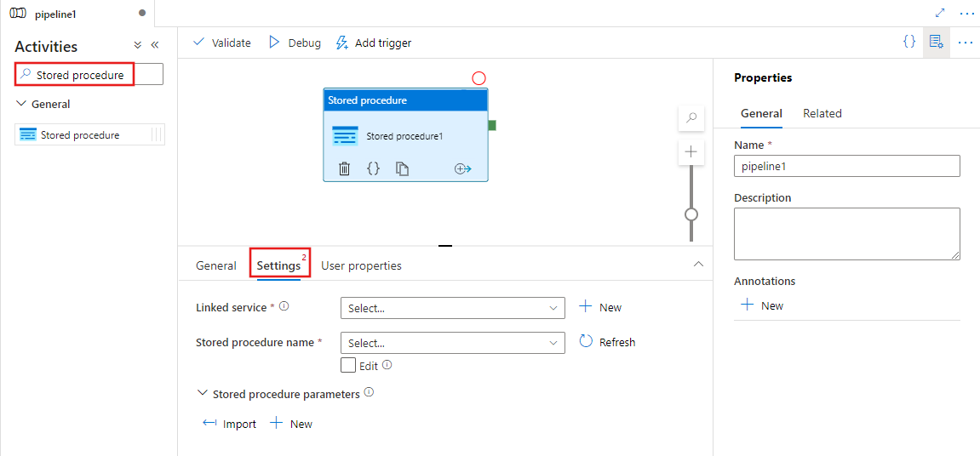Image resolution: width=980 pixels, height=456 pixels.
Task: Open the Stored procedure name dropdown
Action: 452,343
